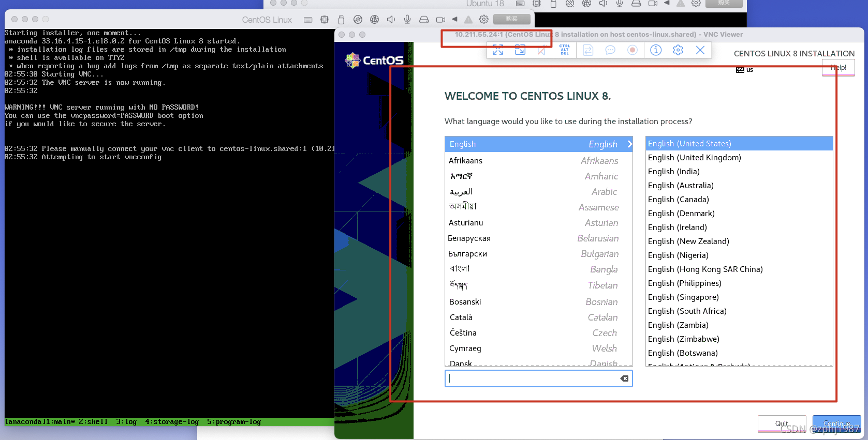The width and height of the screenshot is (868, 440).
Task: Click the 购买 button in CentOS Linux toolbar
Action: point(512,19)
